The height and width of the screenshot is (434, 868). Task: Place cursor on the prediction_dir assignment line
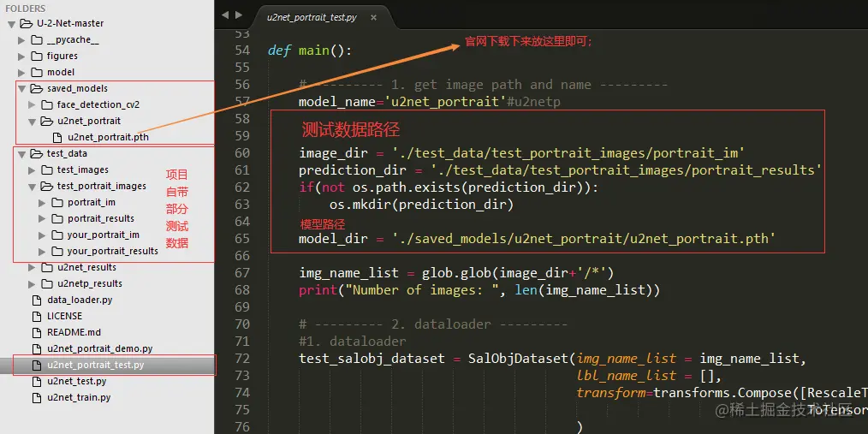pos(558,170)
